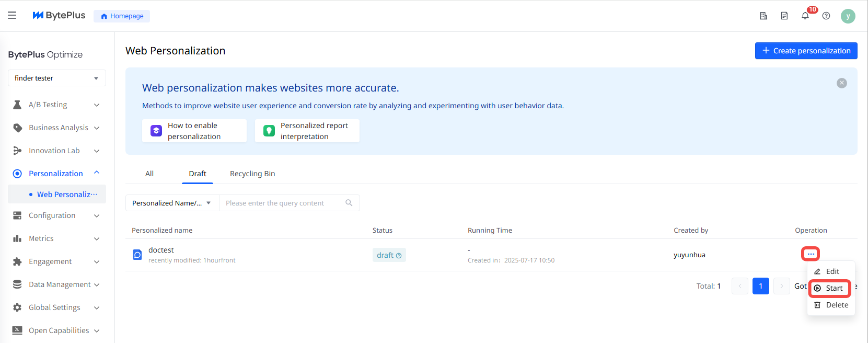Click the Open Capabilities terminal icon
868x343 pixels.
17,330
